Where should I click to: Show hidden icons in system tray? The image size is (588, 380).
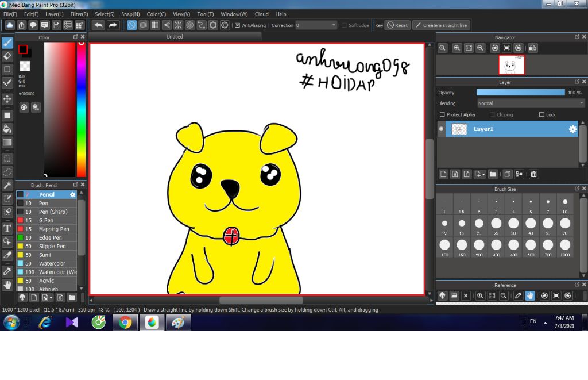pyautogui.click(x=546, y=323)
